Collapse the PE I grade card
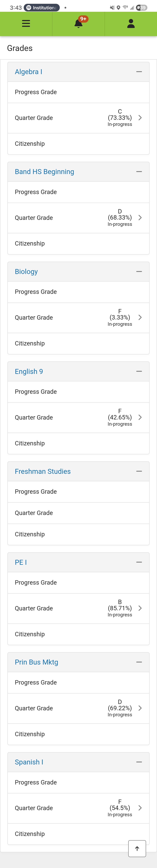157x868 pixels. 139,562
